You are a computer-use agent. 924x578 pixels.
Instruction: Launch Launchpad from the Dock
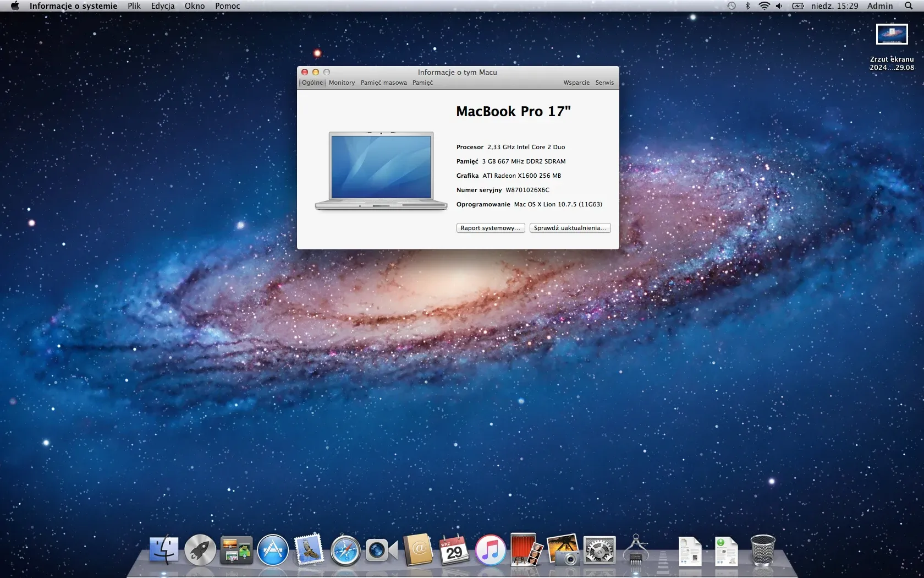200,550
